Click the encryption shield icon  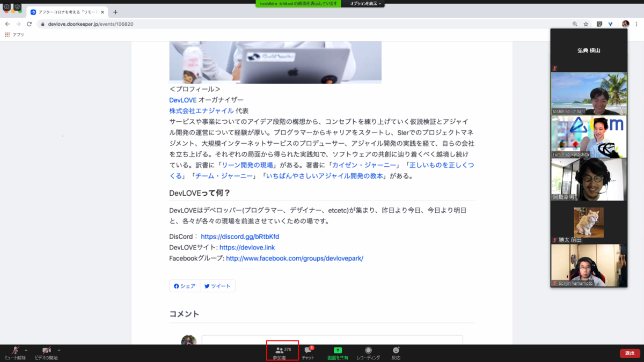17,7
